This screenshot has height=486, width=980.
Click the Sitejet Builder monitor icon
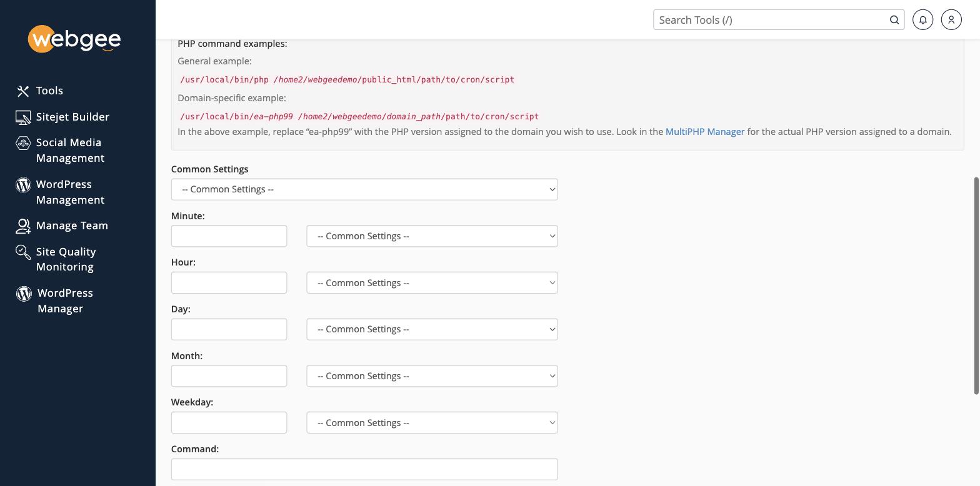point(23,117)
